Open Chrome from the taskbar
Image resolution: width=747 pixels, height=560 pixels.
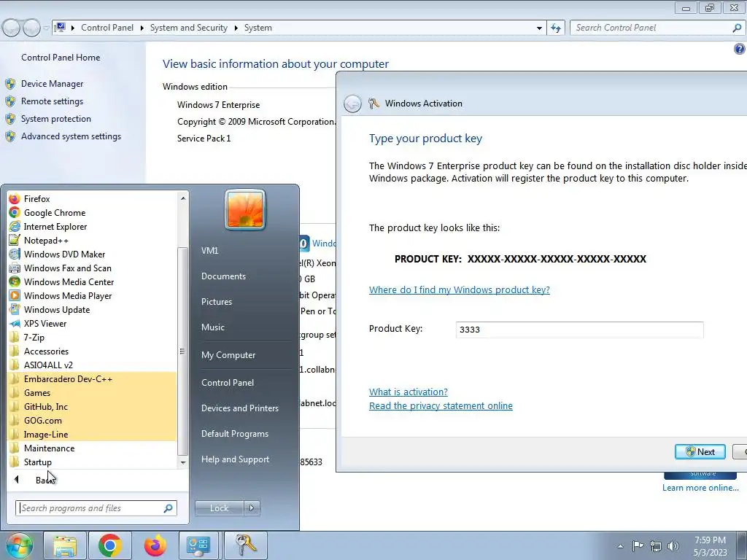tap(109, 545)
